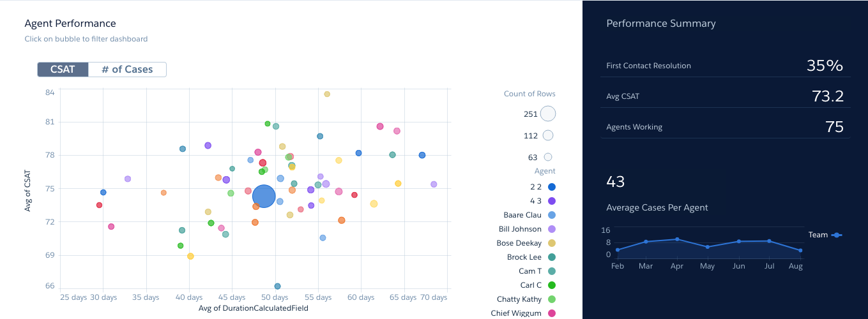Click the 251 row-count size circle
Viewport: 868px width, 319px height.
548,114
